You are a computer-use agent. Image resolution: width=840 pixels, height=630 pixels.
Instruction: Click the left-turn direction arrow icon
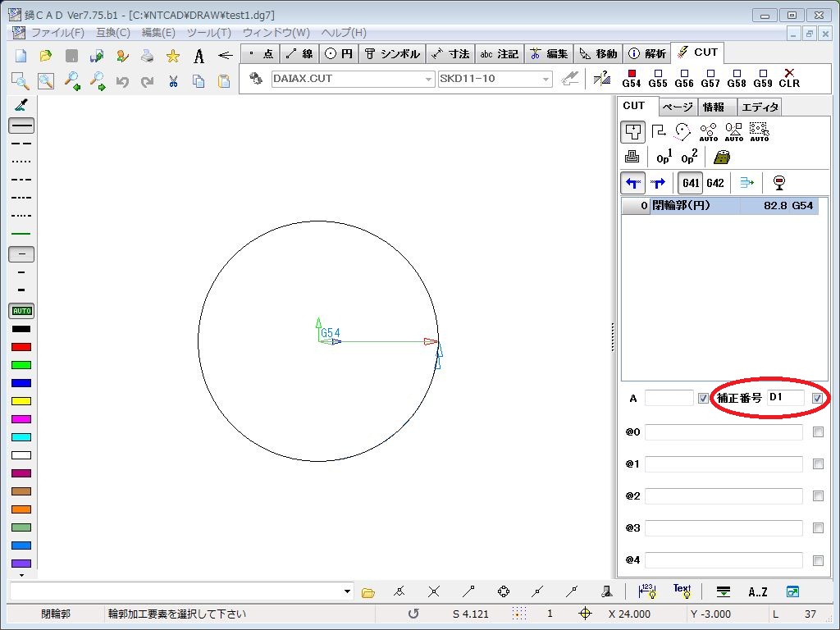click(x=632, y=183)
